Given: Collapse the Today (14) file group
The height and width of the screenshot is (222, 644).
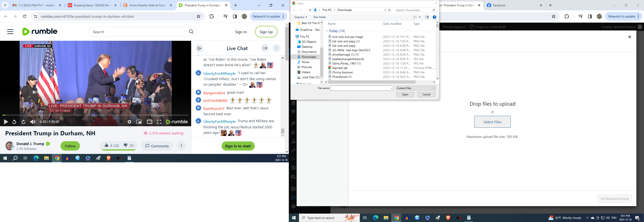Looking at the screenshot, I should pyautogui.click(x=326, y=31).
